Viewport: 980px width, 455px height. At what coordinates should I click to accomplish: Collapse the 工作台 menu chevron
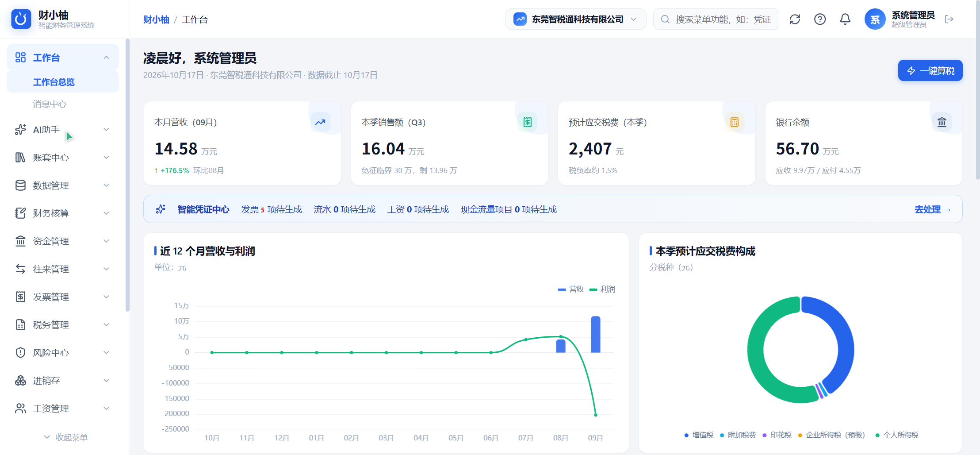(x=106, y=58)
